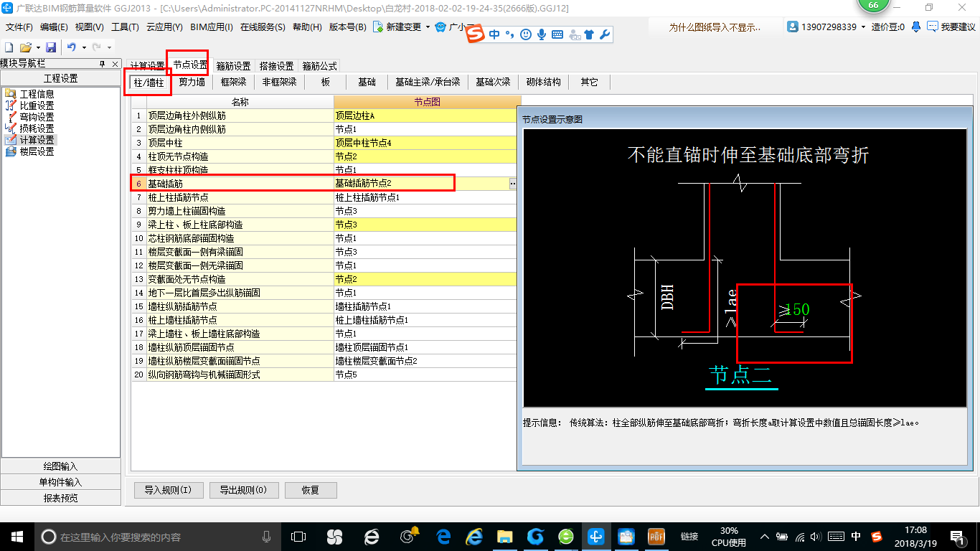Click the 我要建议 feedback link
The image size is (980, 551).
pyautogui.click(x=951, y=27)
